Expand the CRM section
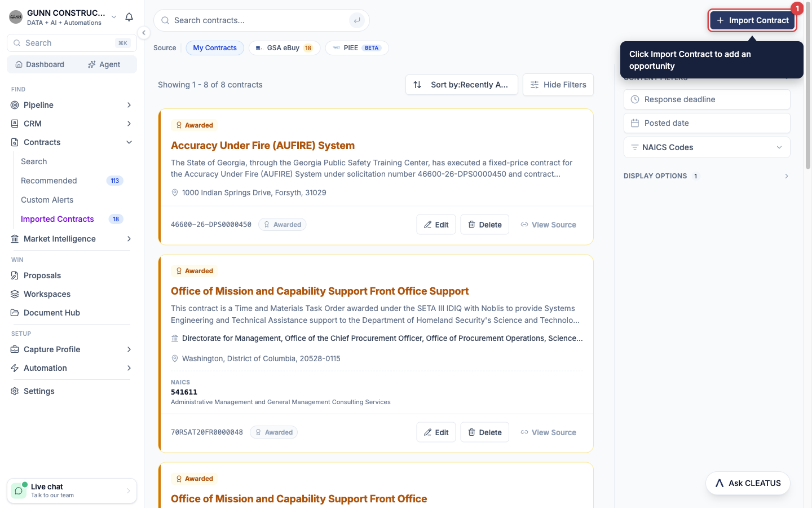This screenshot has width=812, height=508. pos(72,124)
